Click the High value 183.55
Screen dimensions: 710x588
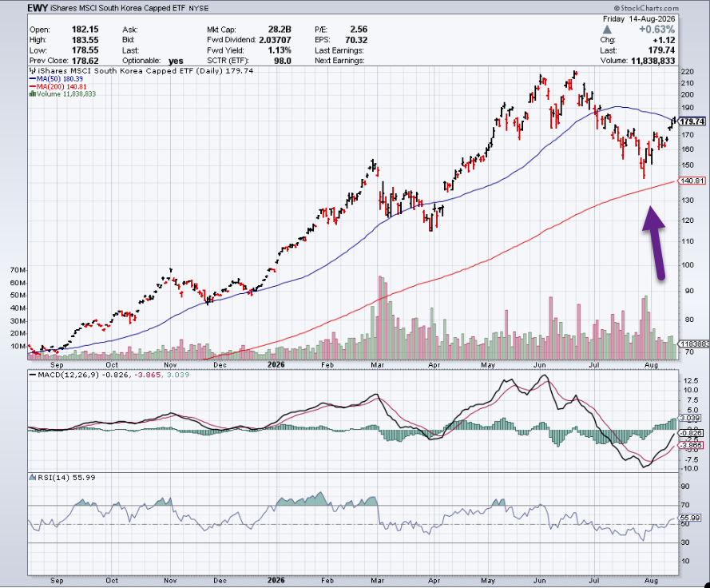[85, 40]
